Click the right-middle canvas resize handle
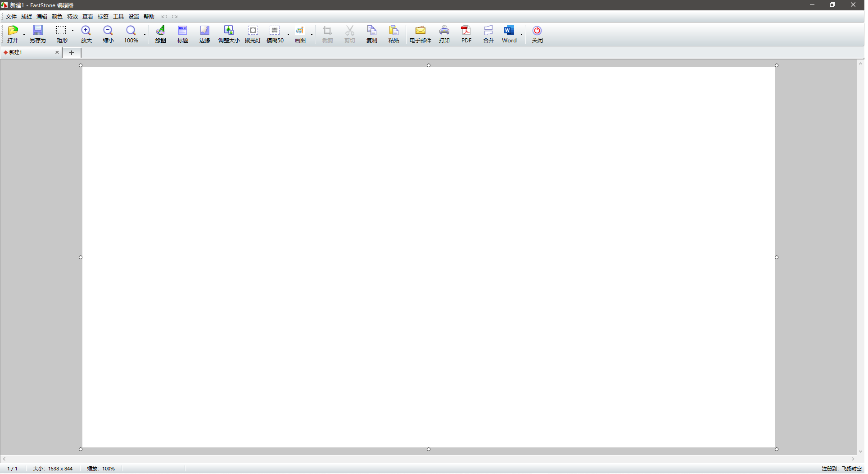868x474 pixels. click(x=777, y=257)
